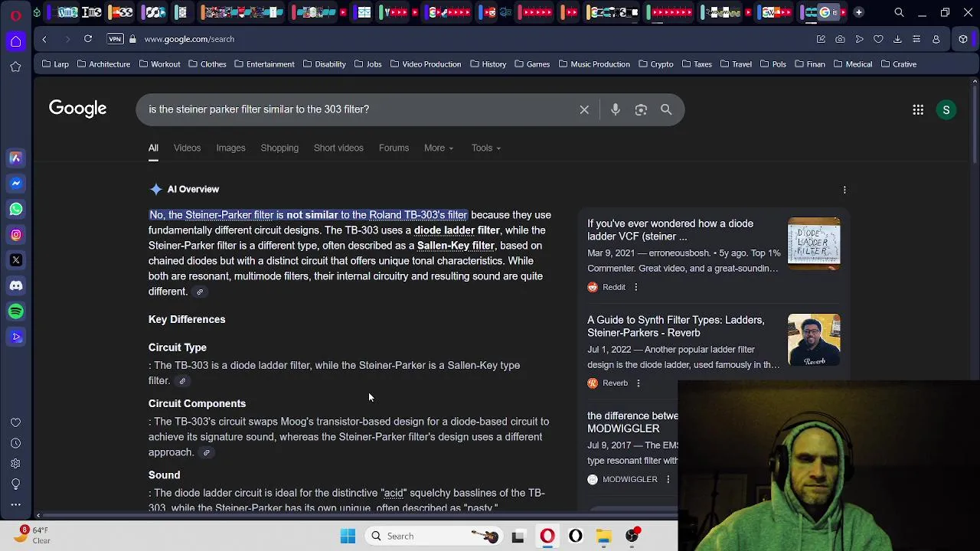Screen dimensions: 980x551
Task: Click source link icon in Circuit Components
Action: point(206,452)
